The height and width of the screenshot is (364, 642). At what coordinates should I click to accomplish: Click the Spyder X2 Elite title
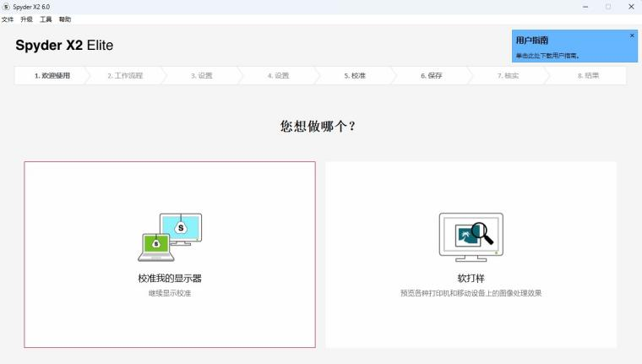point(64,45)
